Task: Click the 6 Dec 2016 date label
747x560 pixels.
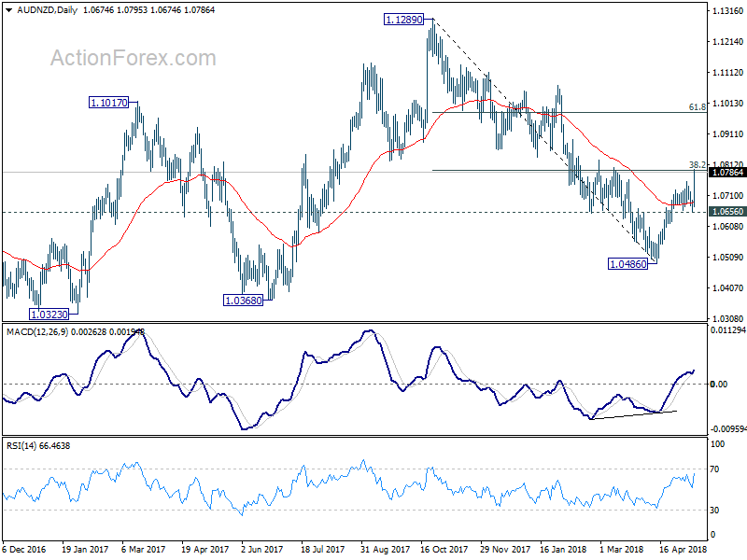Action: point(24,550)
